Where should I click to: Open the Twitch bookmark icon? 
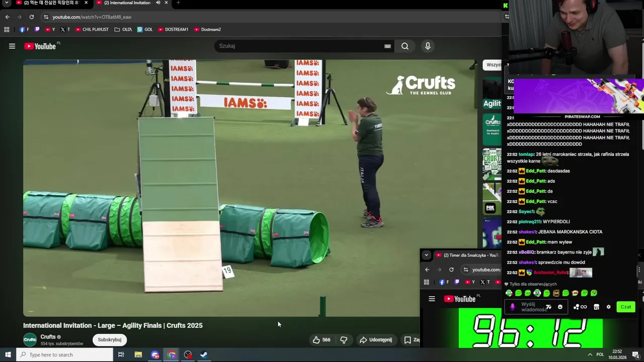37,30
